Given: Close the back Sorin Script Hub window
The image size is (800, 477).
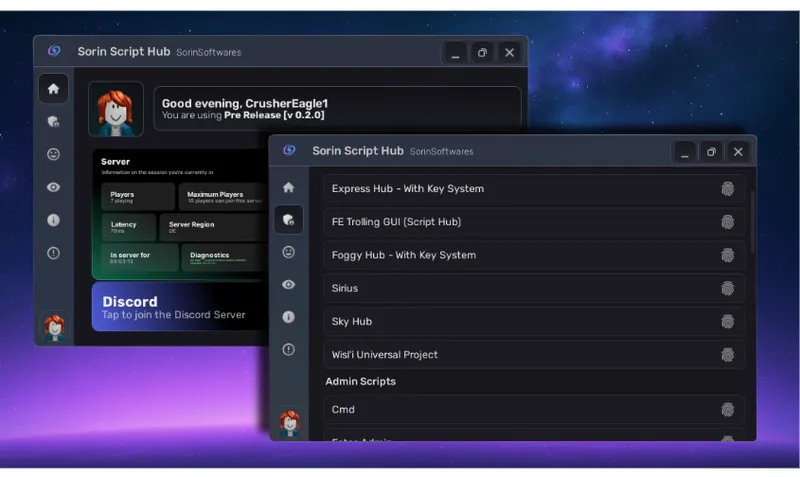Looking at the screenshot, I should pyautogui.click(x=509, y=53).
